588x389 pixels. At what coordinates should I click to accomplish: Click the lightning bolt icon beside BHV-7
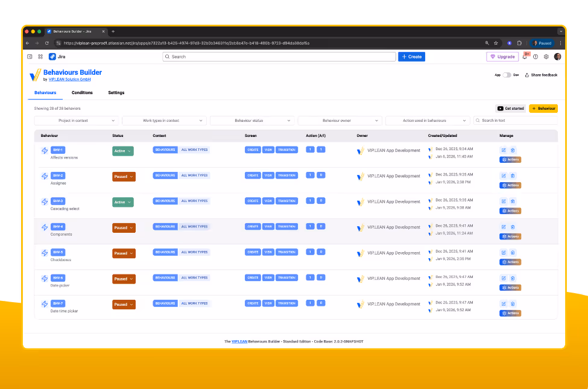click(x=45, y=304)
